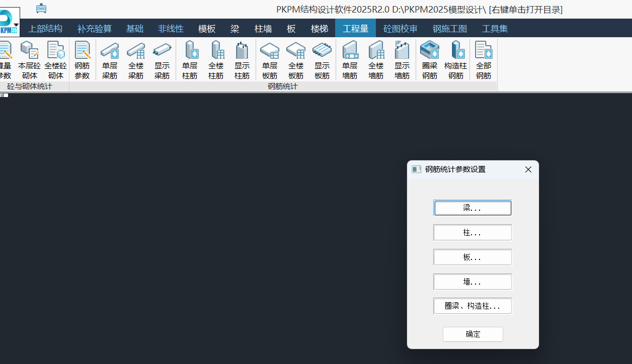Image resolution: width=632 pixels, height=364 pixels.
Task: Run 单层墙筋 statistics
Action: [x=350, y=60]
